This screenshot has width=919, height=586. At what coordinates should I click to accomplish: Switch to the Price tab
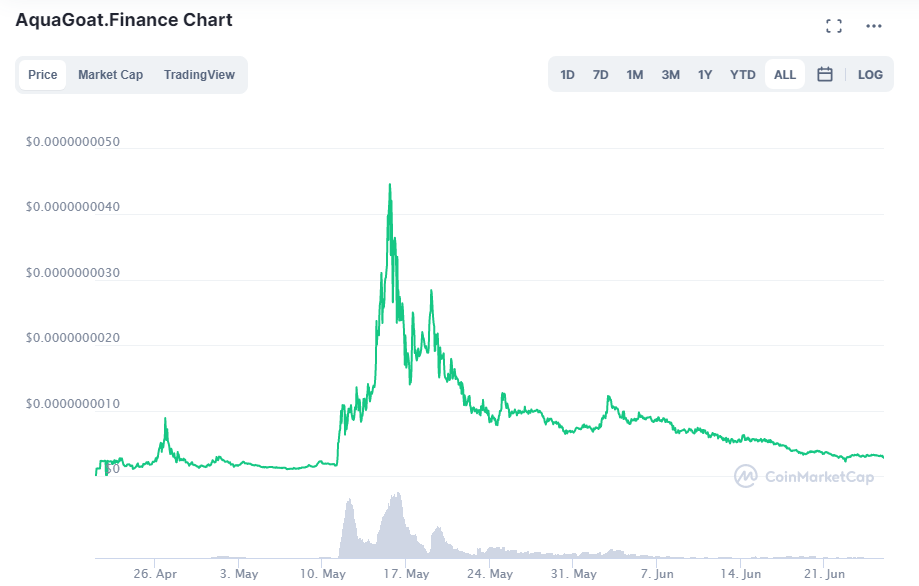point(43,74)
